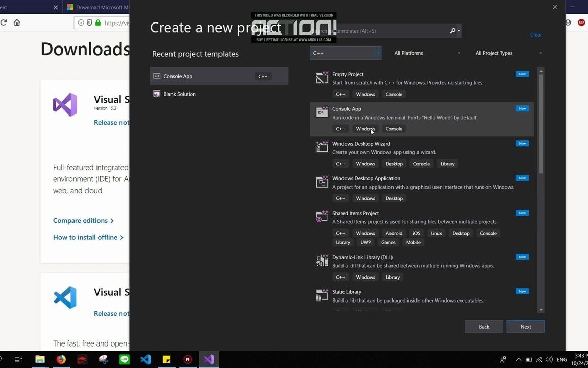The height and width of the screenshot is (368, 588).
Task: Click the Clear link
Action: pos(536,34)
